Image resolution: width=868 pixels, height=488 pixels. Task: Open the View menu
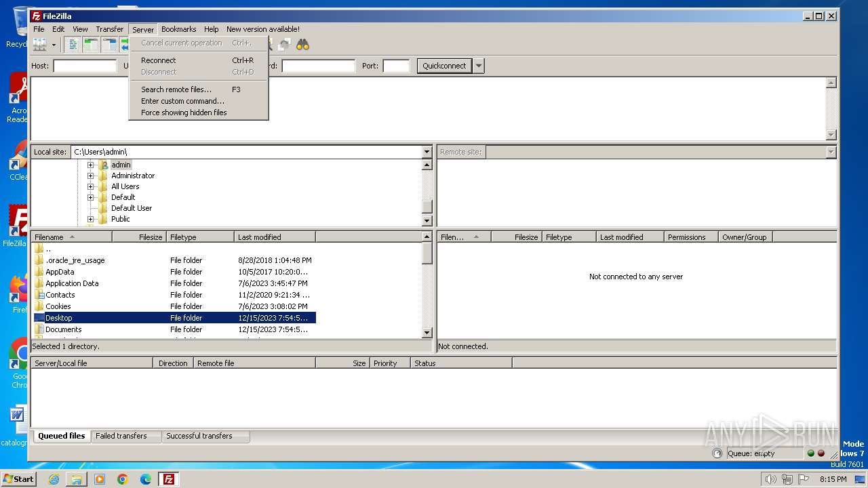coord(80,29)
